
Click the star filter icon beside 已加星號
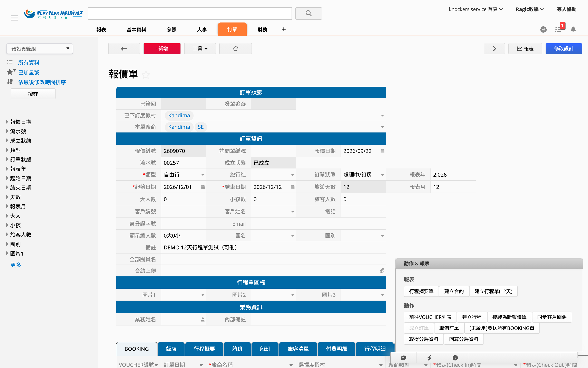(x=11, y=72)
